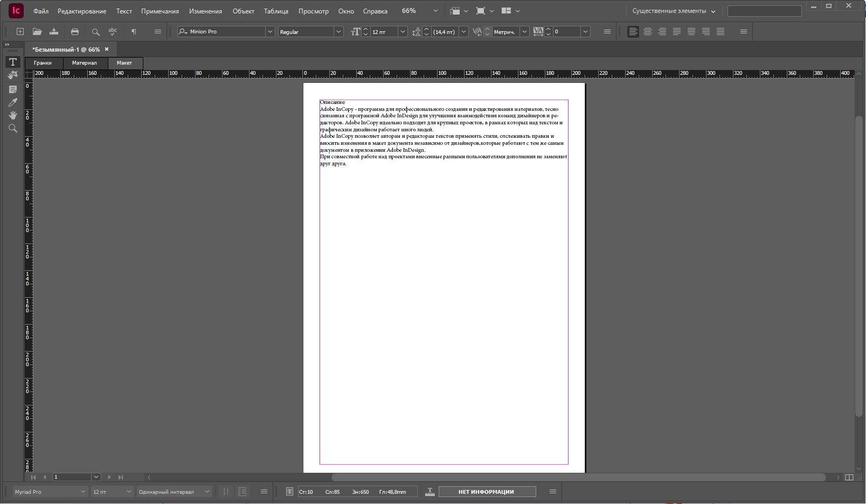Toggle line numbers icon in bottom bar
The image size is (866, 504).
tap(225, 492)
